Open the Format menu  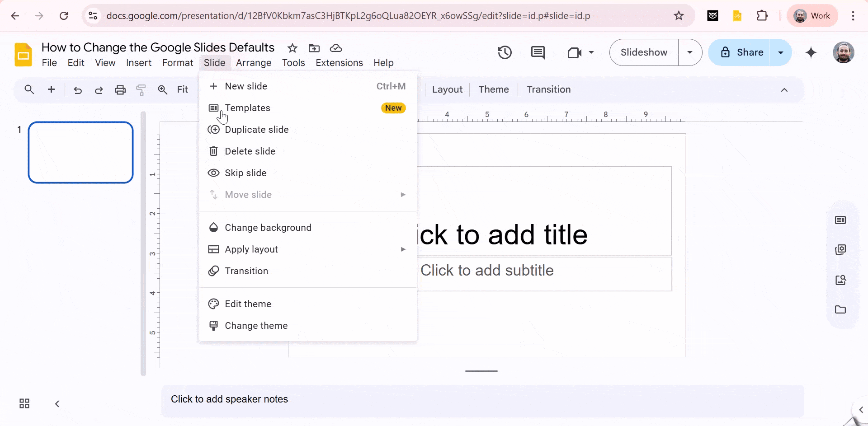177,62
